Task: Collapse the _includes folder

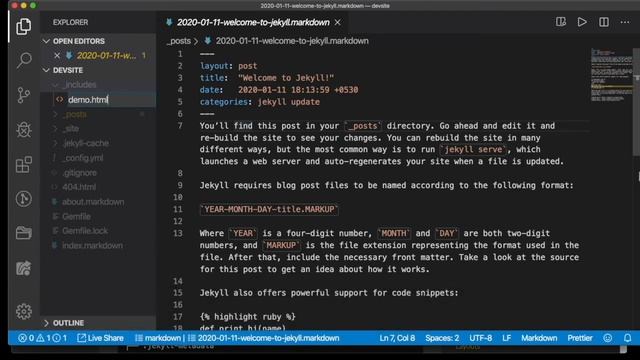Action: [56, 85]
